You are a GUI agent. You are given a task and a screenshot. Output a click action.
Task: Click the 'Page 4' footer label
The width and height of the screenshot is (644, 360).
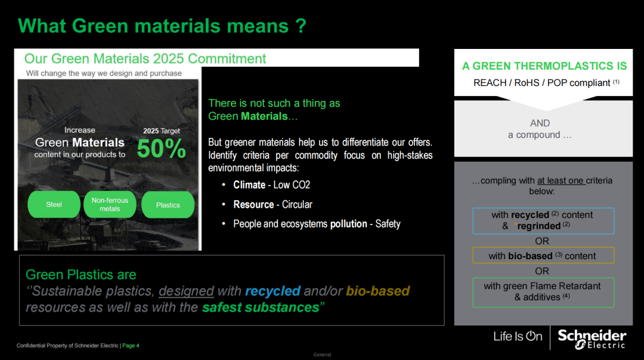[x=131, y=346]
